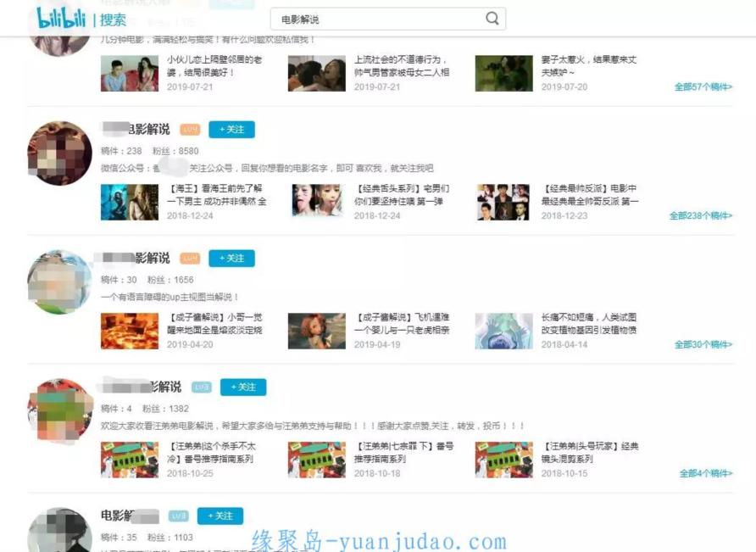
Task: Open uploader name above 稿件：238
Action: click(136, 129)
